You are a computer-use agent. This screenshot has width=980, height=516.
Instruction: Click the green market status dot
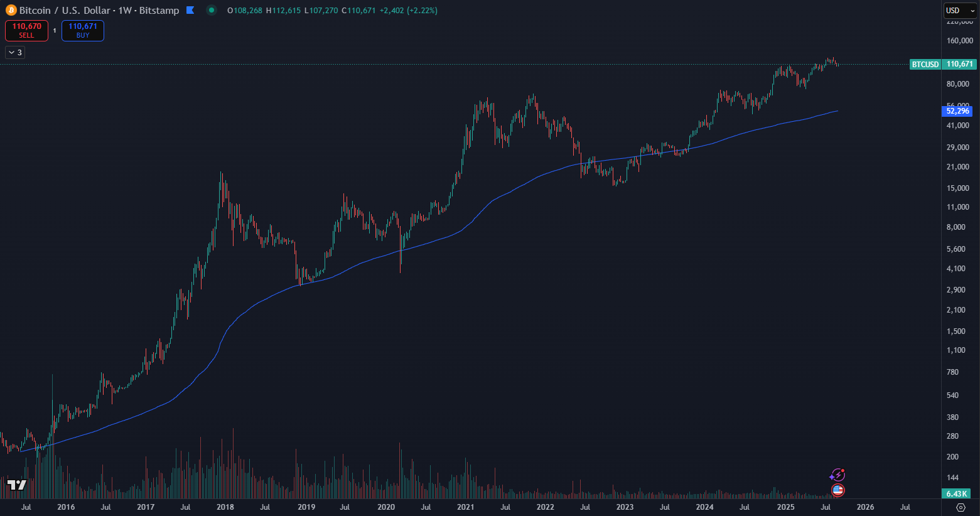click(x=212, y=10)
